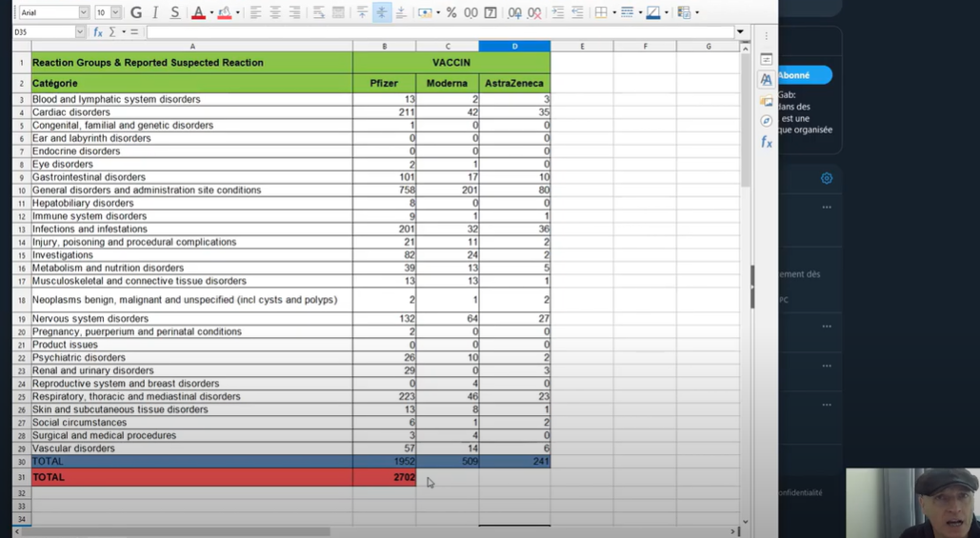Add a decimal place
This screenshot has height=538, width=980.
tap(515, 12)
